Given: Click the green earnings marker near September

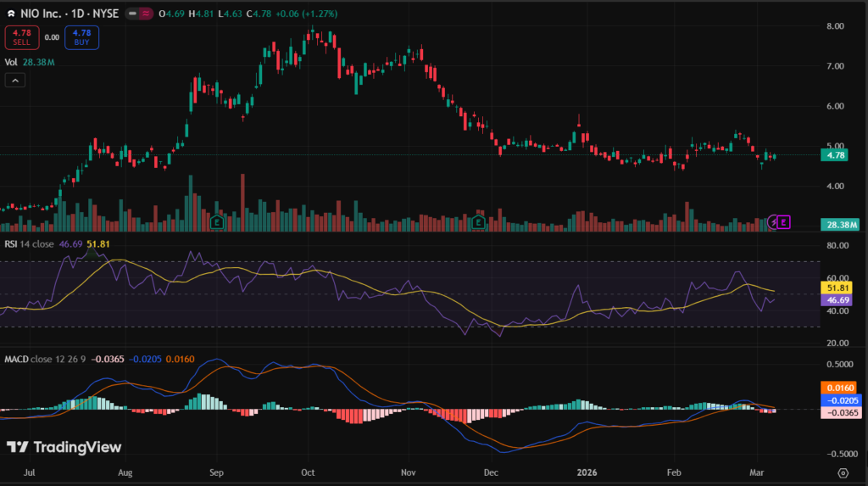Looking at the screenshot, I should click(x=217, y=222).
